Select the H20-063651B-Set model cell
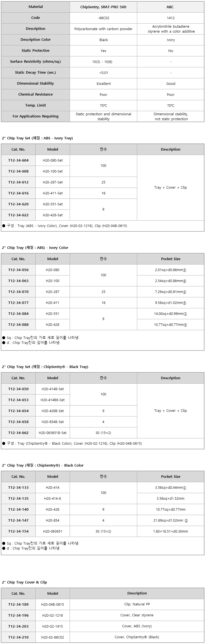 click(x=53, y=433)
